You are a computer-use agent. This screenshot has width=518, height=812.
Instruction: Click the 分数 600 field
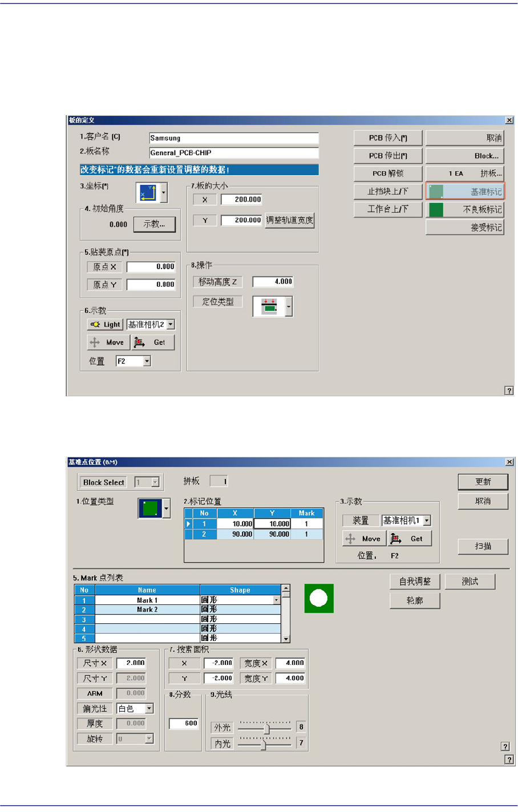click(x=184, y=723)
